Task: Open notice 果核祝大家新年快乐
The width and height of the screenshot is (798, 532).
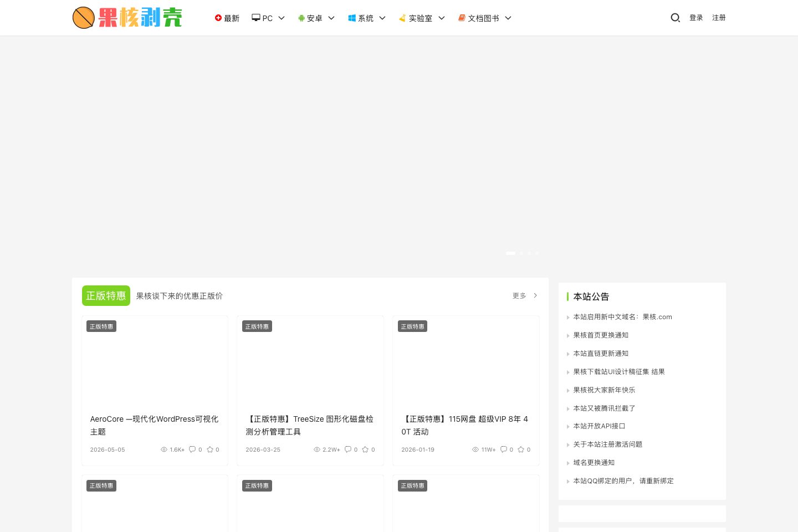Action: [x=604, y=390]
